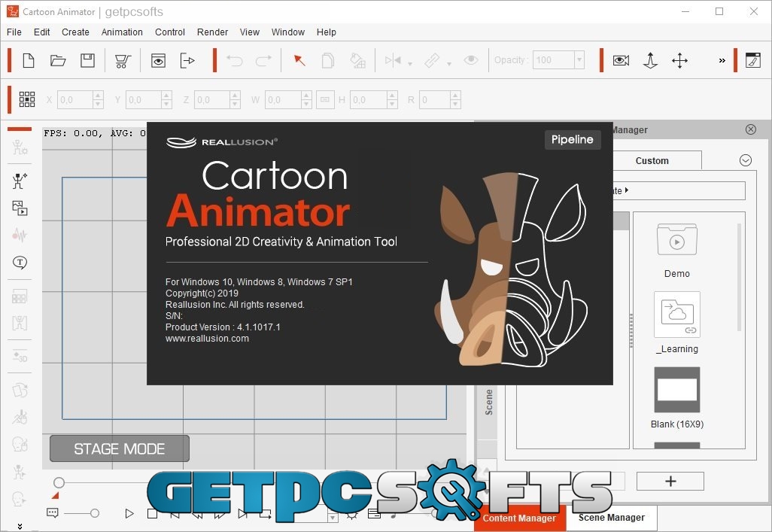Screen dimensions: 772x532
Task: Click the www.reallusion.com link
Action: pos(207,339)
